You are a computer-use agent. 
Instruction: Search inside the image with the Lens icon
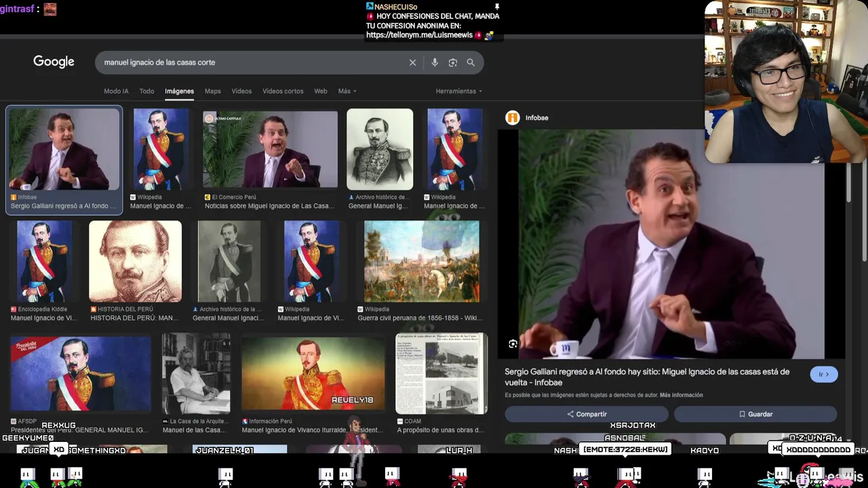pos(513,344)
